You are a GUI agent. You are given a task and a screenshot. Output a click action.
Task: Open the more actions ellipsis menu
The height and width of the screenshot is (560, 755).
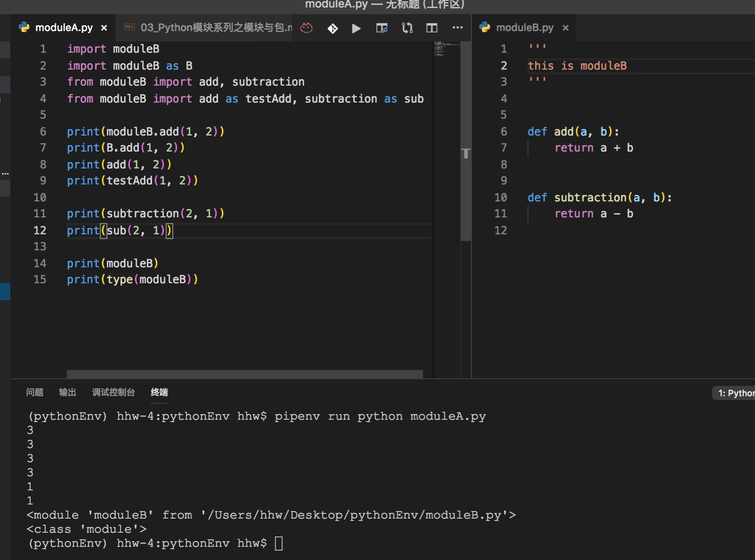tap(457, 28)
